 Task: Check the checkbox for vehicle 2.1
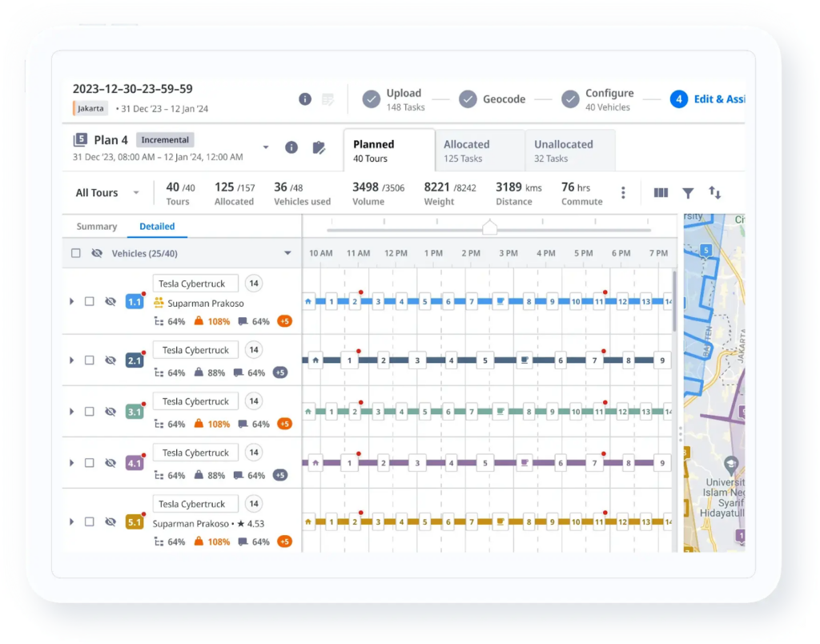pos(90,360)
